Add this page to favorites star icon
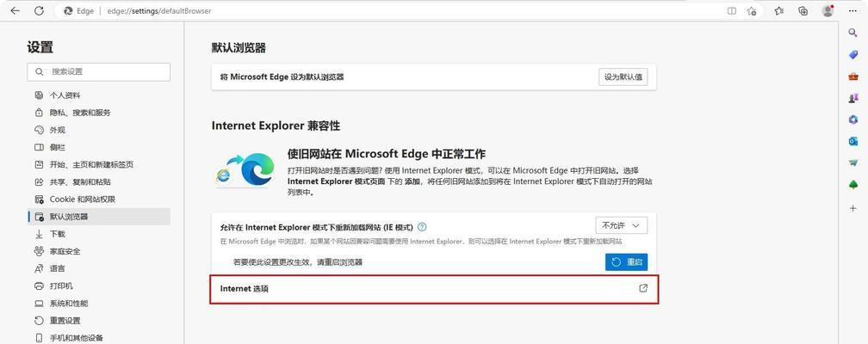Image resolution: width=868 pixels, height=344 pixels. [751, 10]
